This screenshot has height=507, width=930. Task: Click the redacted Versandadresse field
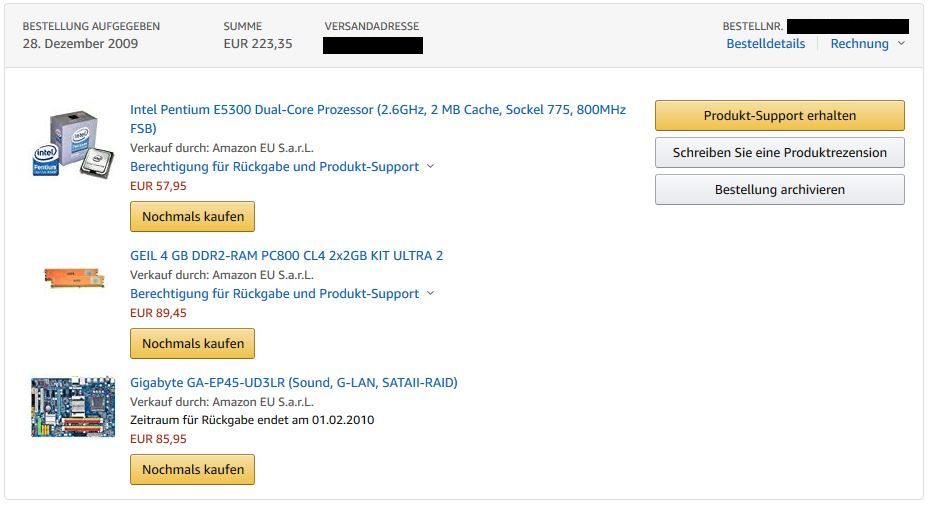372,45
